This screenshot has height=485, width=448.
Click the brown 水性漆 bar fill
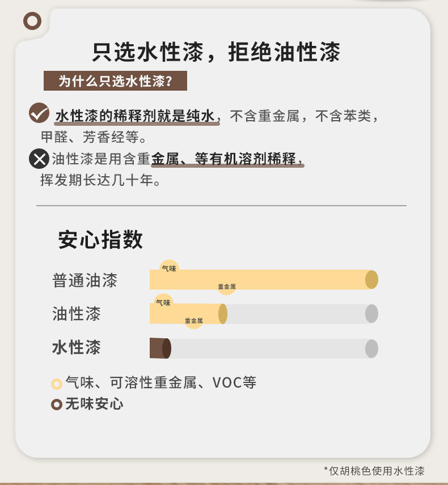point(159,348)
